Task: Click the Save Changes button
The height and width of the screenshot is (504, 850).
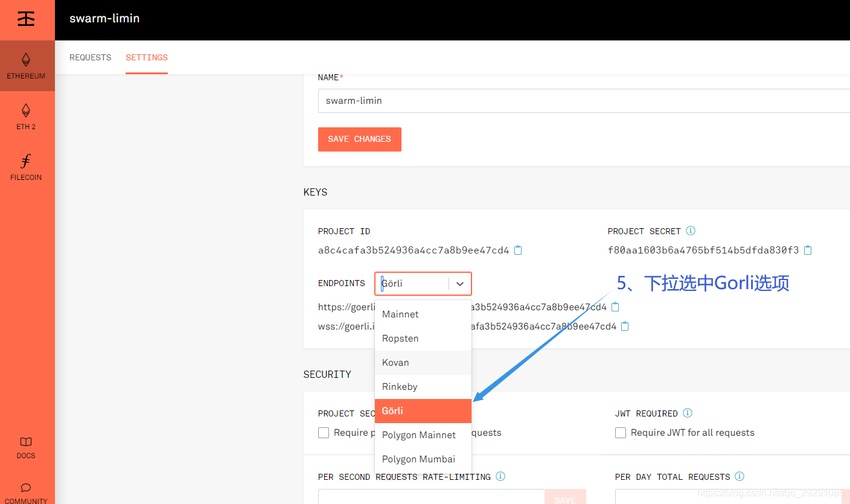Action: coord(360,139)
